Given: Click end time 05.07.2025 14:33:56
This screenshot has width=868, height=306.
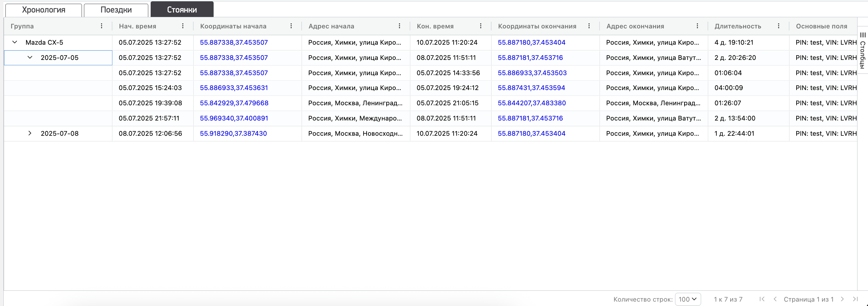Looking at the screenshot, I should (x=448, y=73).
